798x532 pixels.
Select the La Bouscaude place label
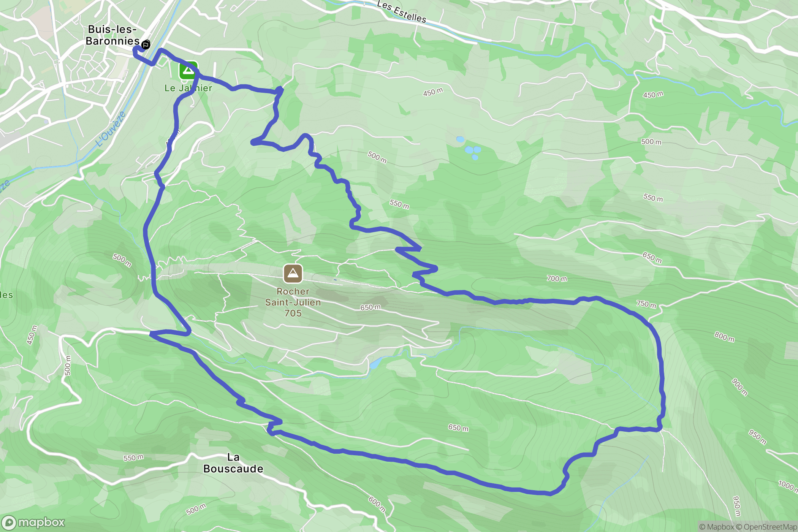(233, 463)
